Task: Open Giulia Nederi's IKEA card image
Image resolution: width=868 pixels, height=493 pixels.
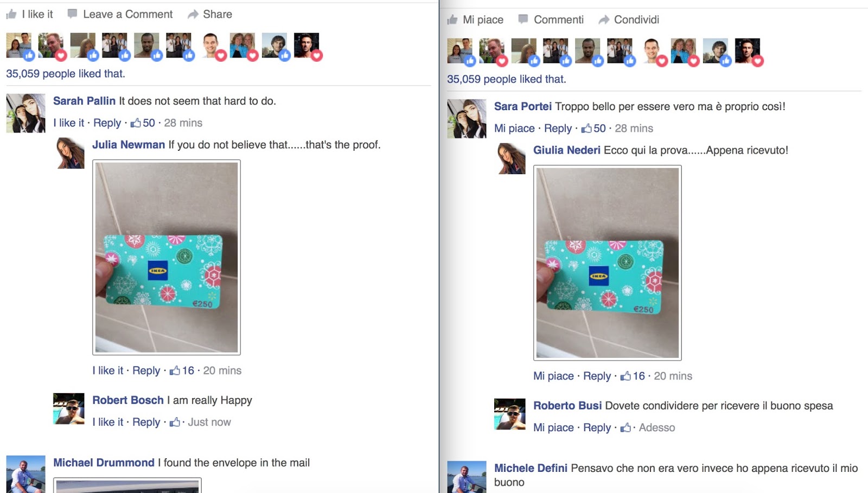Action: [x=608, y=262]
